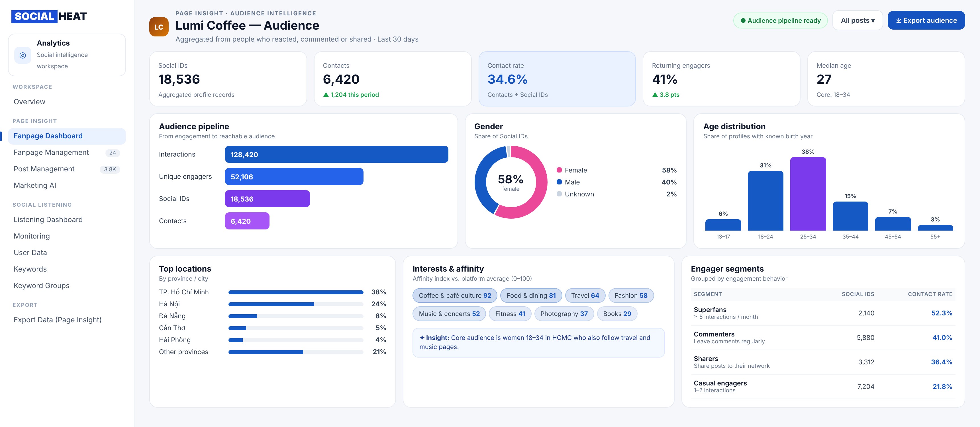Open Export Data (Page Insight)
980x427 pixels.
67,320
